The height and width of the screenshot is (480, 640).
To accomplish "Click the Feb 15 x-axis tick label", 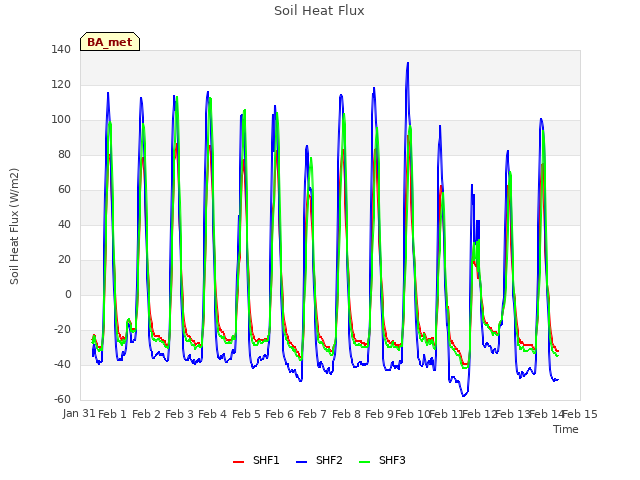I will [x=580, y=414].
